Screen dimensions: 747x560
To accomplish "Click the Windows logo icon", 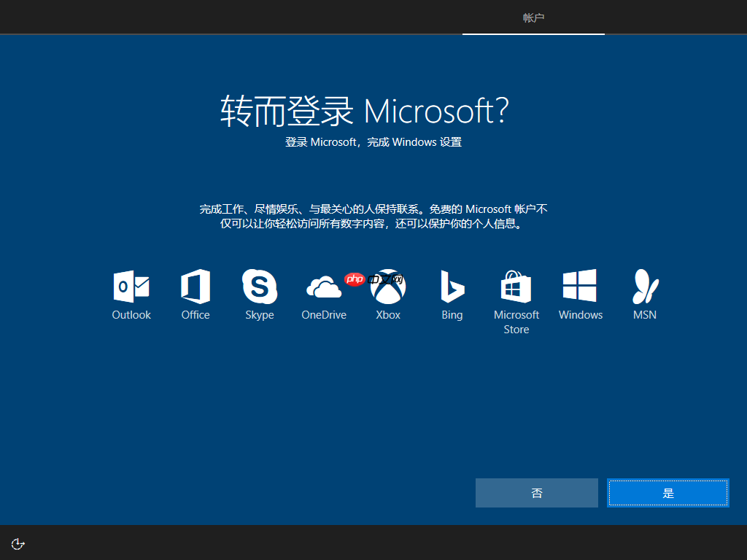I will tap(580, 286).
